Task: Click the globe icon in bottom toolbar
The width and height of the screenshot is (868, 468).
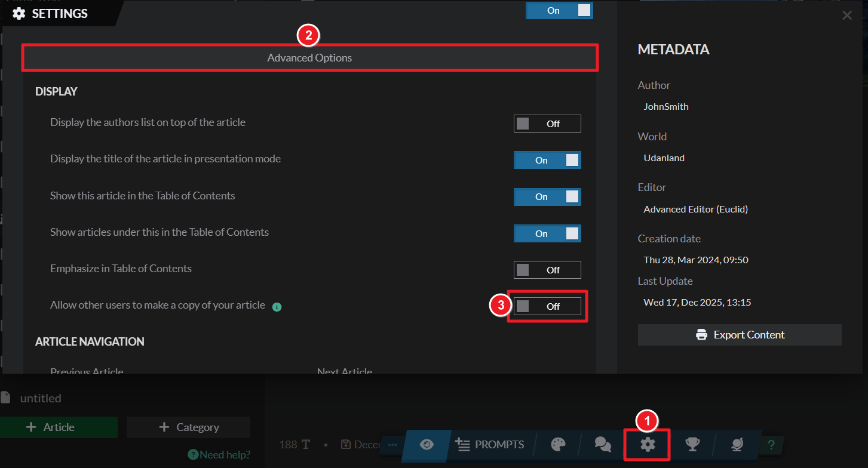Action: click(737, 445)
